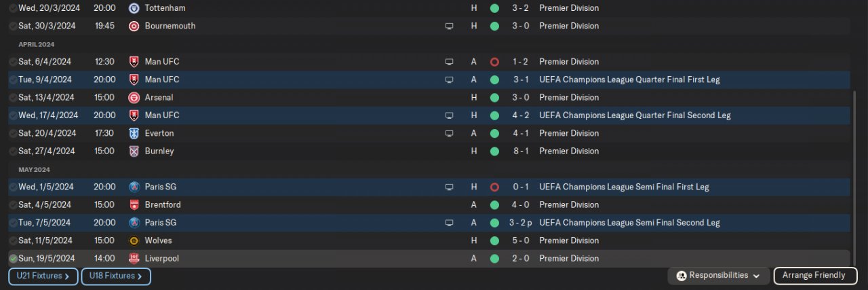Click the Bournemouth club badge
This screenshot has height=290, width=868.
coord(134,26)
